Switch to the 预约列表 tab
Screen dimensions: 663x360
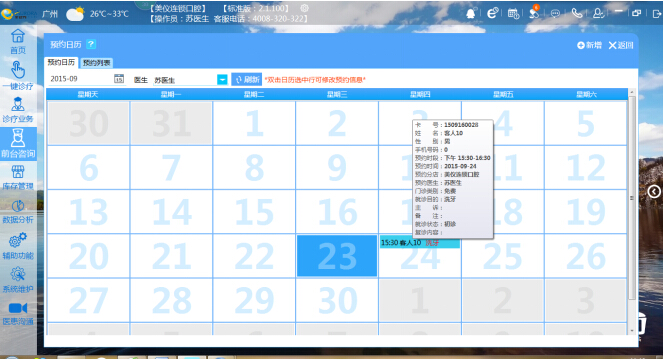point(96,63)
